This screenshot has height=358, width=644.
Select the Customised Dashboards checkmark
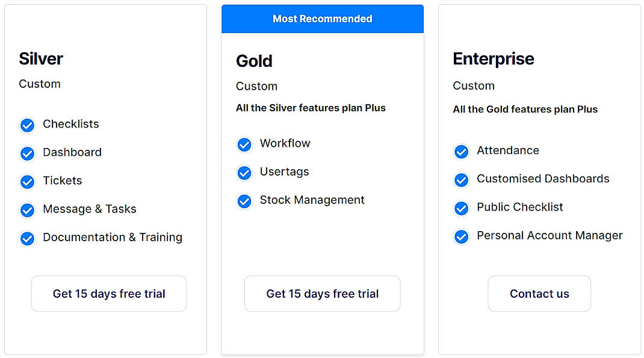(x=461, y=179)
